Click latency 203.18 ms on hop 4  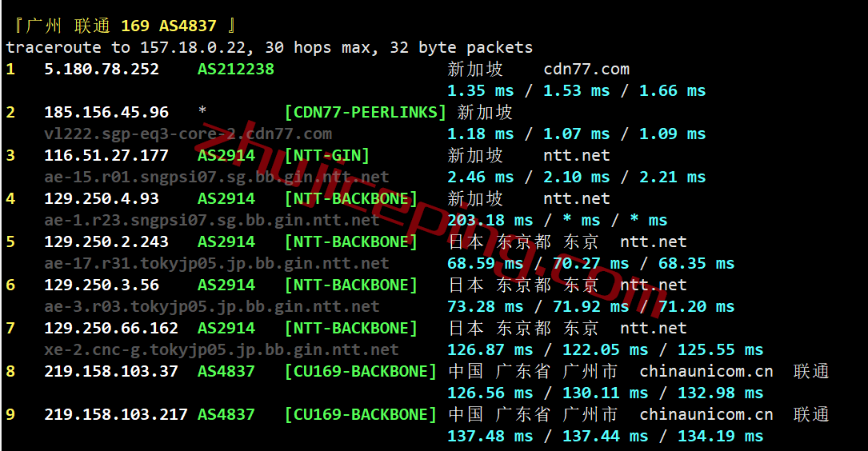click(x=490, y=220)
